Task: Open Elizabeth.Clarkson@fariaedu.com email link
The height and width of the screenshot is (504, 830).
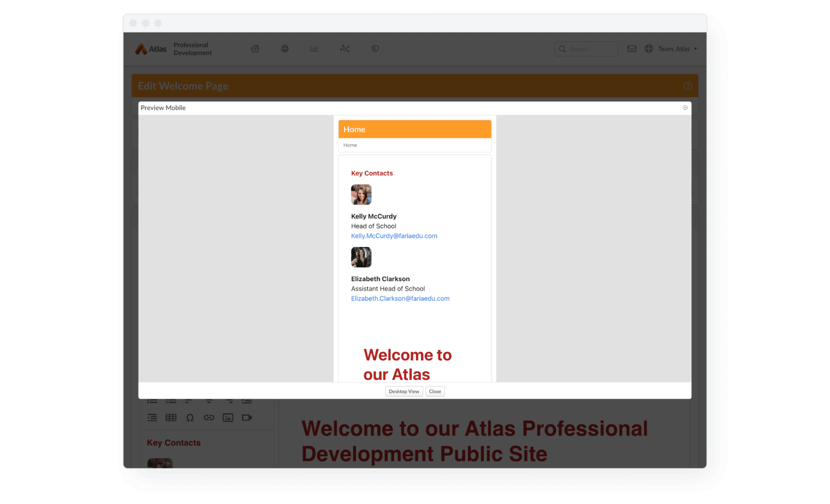Action: (400, 298)
